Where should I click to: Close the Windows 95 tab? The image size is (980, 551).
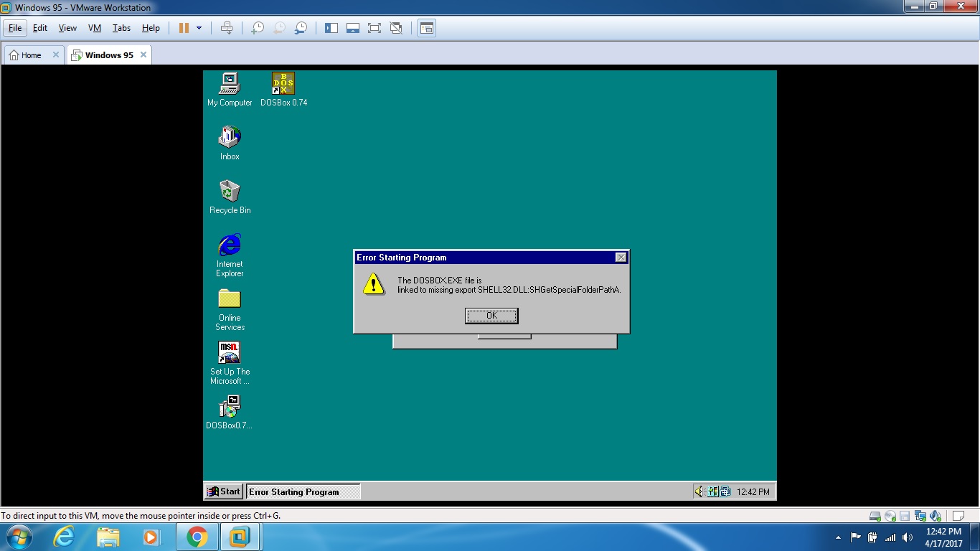click(x=143, y=55)
